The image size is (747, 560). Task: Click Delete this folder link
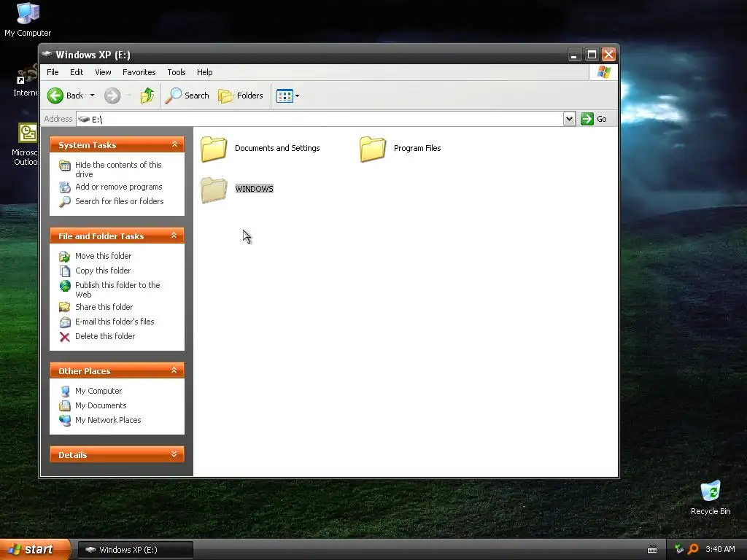[x=105, y=336]
